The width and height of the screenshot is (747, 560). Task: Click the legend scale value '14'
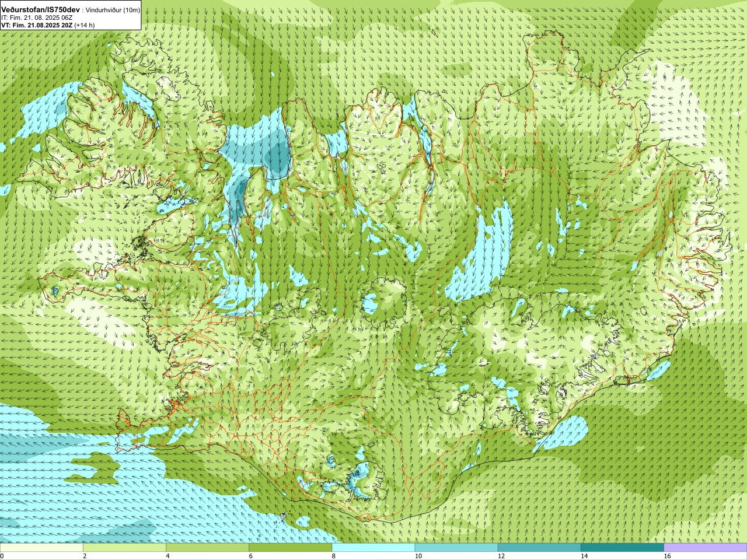point(585,556)
